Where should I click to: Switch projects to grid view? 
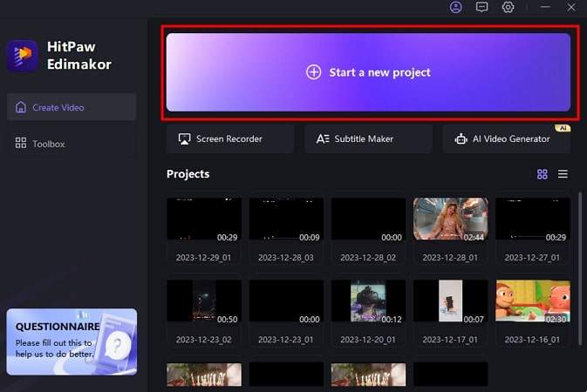click(x=542, y=174)
